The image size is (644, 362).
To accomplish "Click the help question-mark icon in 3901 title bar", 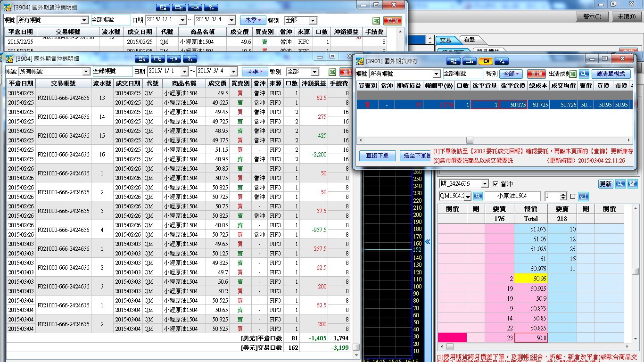I will tap(501, 61).
